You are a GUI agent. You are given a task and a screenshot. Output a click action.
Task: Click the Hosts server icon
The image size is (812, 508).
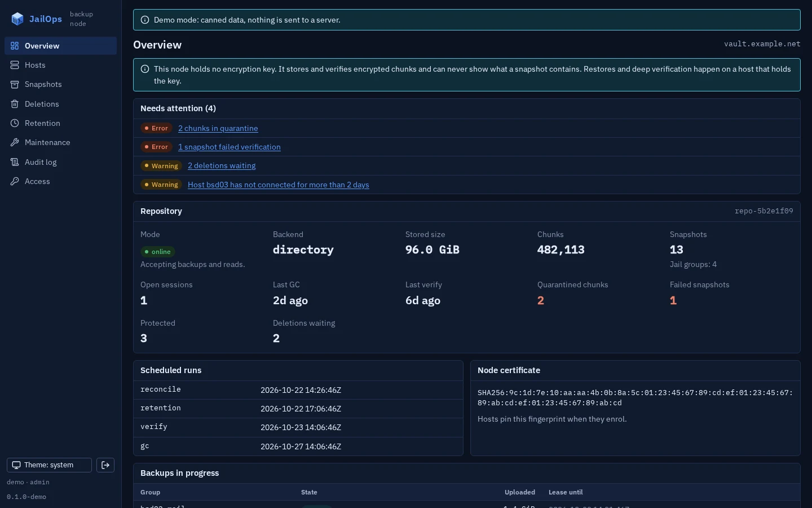(x=15, y=65)
